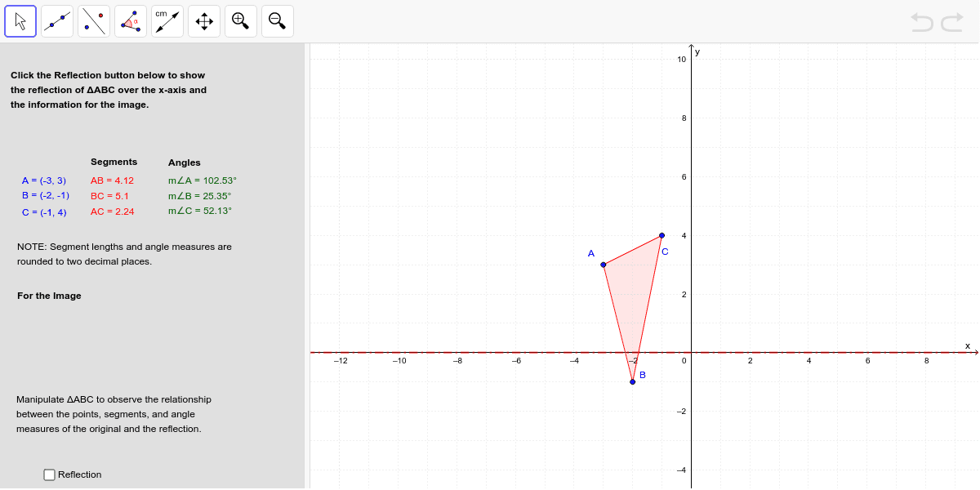
Task: Select the Reflect about line tool
Action: pyautogui.click(x=94, y=21)
